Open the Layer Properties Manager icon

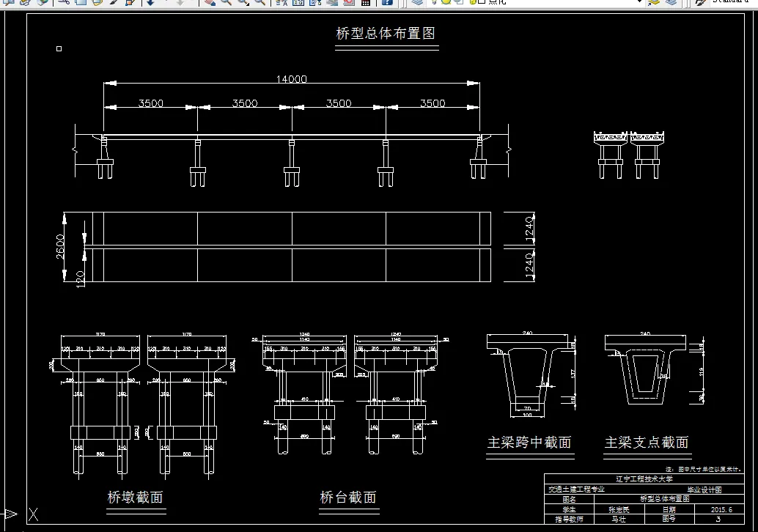coord(416,4)
